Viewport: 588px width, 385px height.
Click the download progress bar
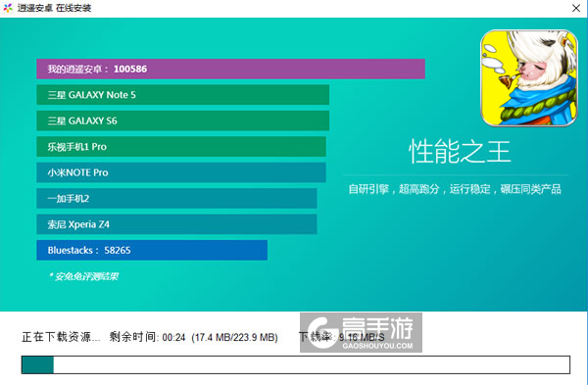tap(296, 364)
